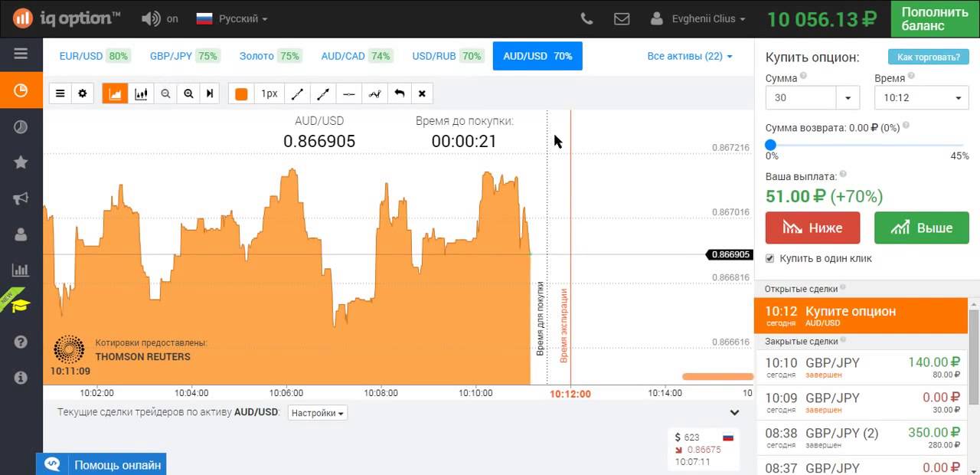Select the horizontal line drawing tool

(348, 93)
